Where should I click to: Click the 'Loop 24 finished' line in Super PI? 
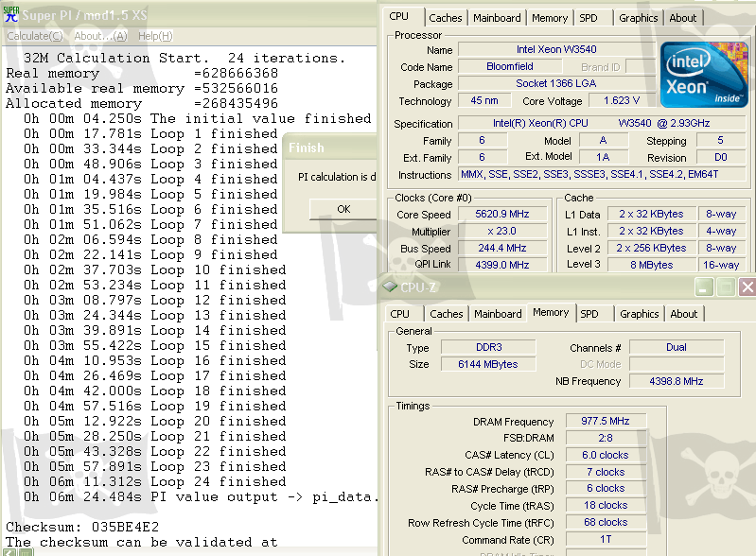coord(155,482)
